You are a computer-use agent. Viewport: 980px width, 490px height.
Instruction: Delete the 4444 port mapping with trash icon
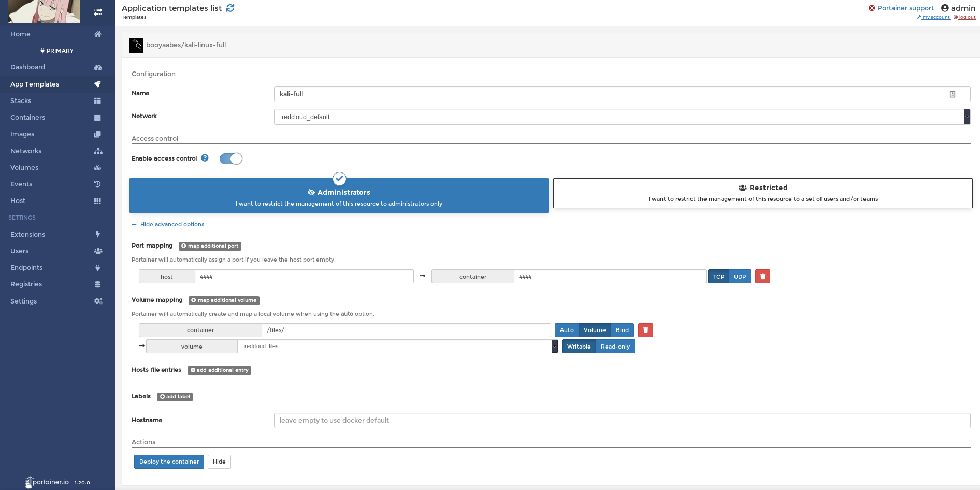[762, 277]
